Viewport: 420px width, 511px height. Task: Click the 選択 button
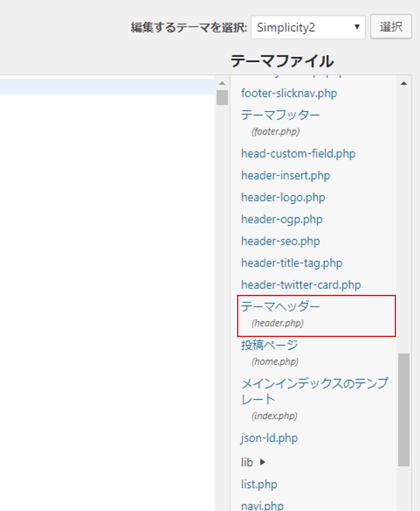pyautogui.click(x=391, y=27)
